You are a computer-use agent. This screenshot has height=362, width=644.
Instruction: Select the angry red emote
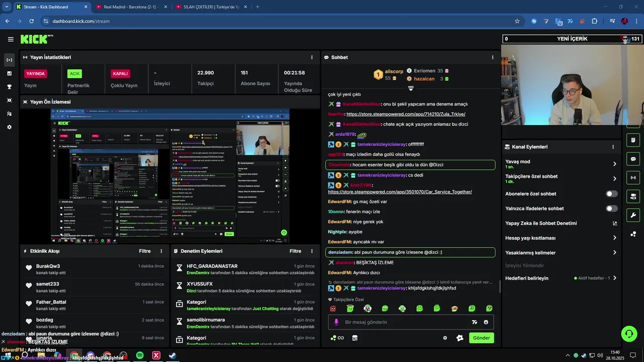(x=333, y=308)
